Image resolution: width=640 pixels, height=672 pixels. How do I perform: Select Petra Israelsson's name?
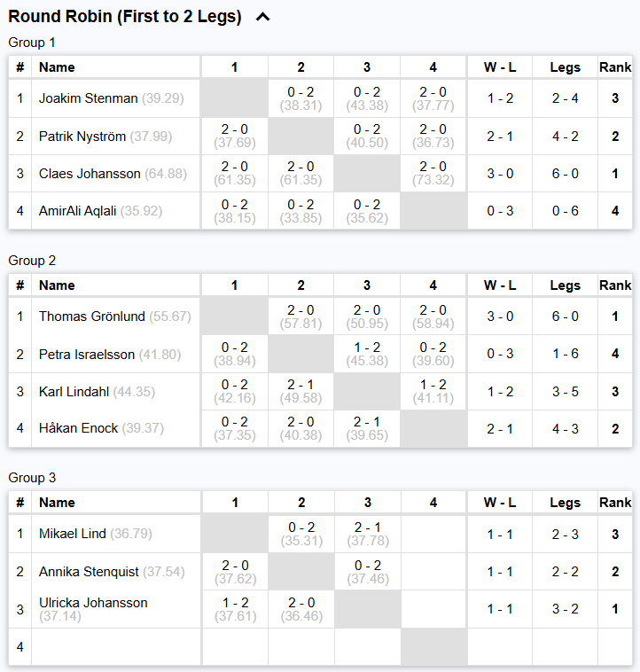tap(87, 355)
